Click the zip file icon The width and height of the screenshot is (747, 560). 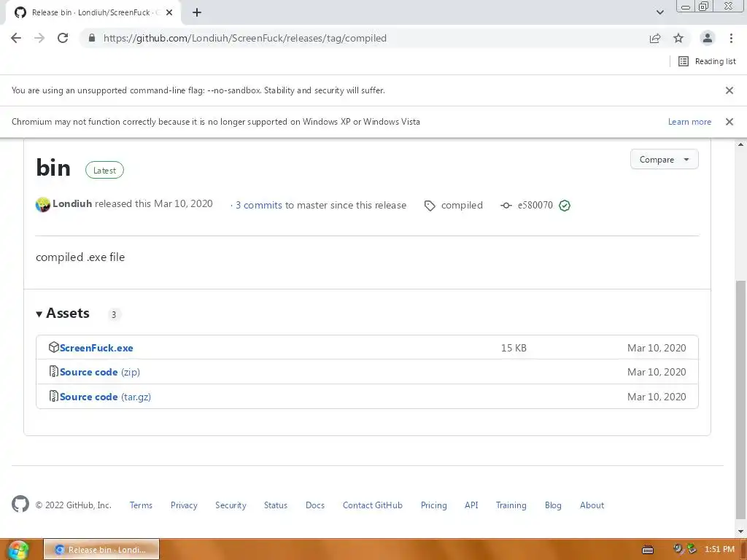[54, 371]
